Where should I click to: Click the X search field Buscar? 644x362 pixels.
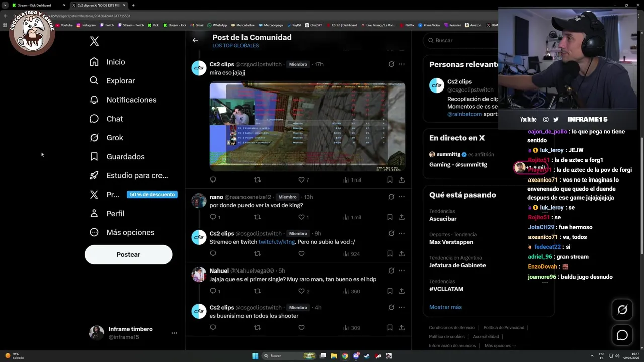pyautogui.click(x=460, y=40)
